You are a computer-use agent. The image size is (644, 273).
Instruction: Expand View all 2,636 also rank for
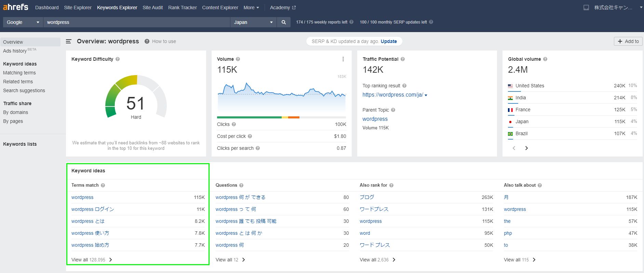(x=377, y=260)
